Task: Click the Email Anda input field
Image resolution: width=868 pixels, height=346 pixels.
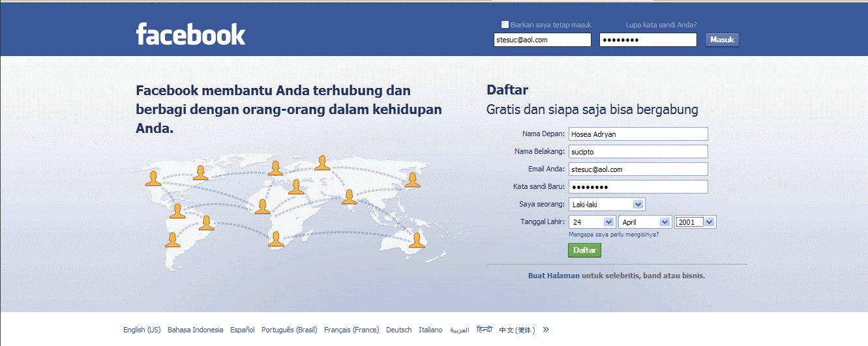Action: [638, 169]
